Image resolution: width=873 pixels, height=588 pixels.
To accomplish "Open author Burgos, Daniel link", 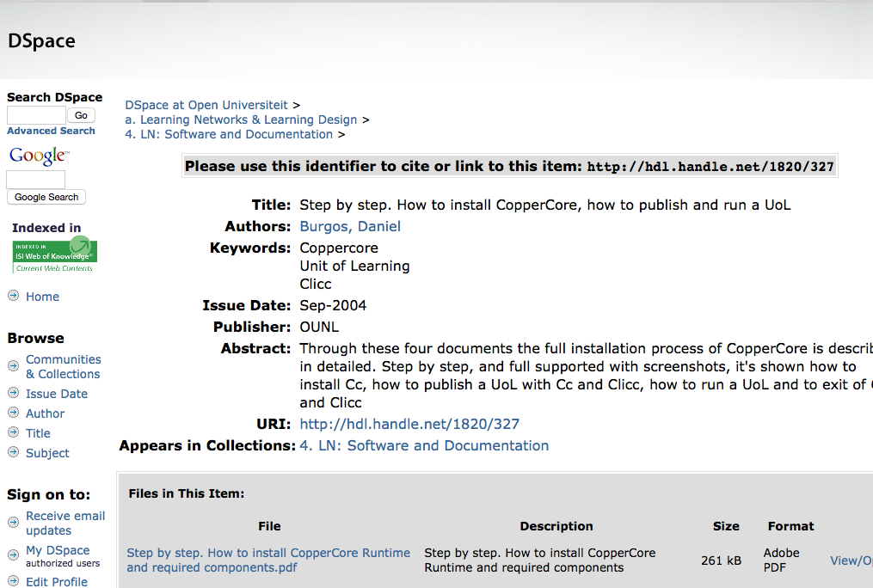I will tap(349, 226).
